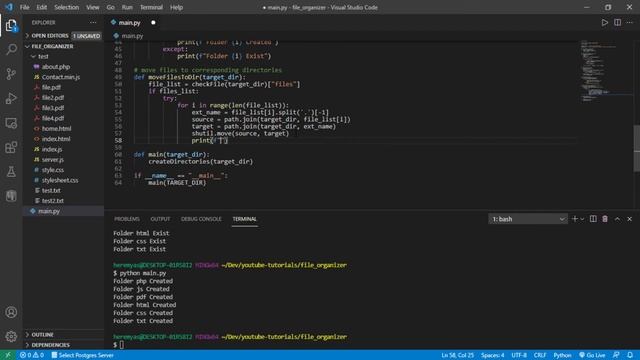
Task: Change end of line sequence CRLF
Action: pyautogui.click(x=540, y=355)
